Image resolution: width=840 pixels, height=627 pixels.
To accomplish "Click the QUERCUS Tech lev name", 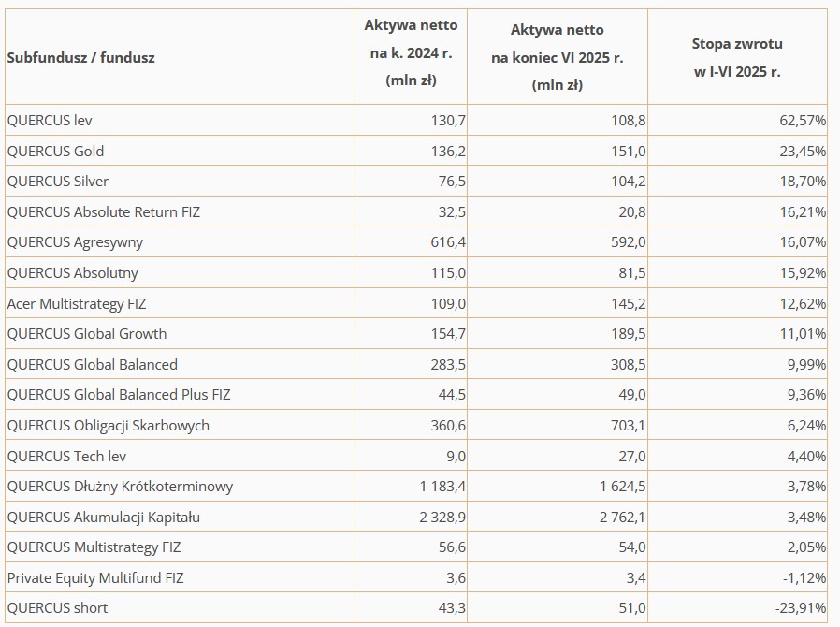I will pyautogui.click(x=66, y=456).
